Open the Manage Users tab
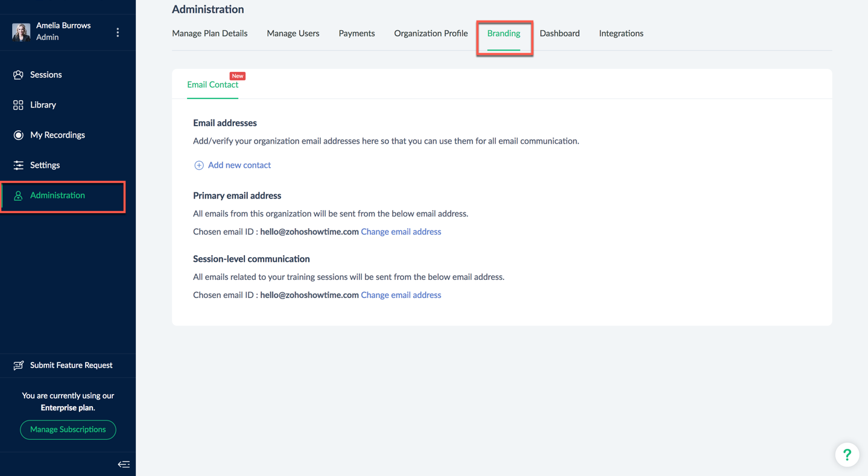The image size is (868, 476). (x=293, y=33)
